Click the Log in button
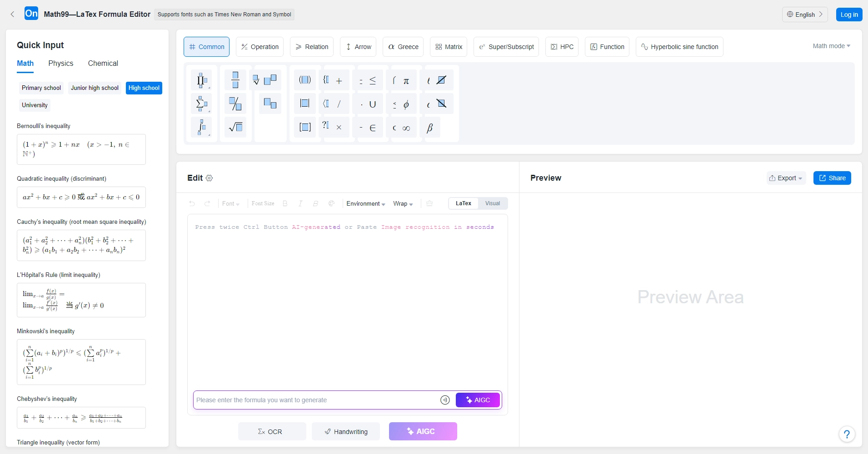 (x=849, y=15)
